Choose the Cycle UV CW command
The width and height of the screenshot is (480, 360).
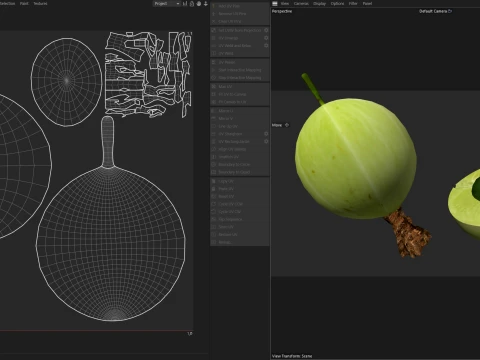[x=240, y=211]
